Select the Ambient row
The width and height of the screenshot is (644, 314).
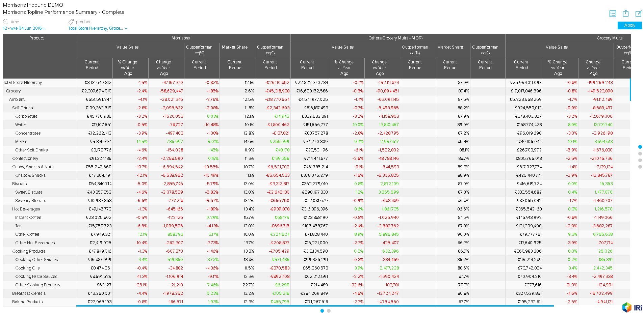click(316, 99)
